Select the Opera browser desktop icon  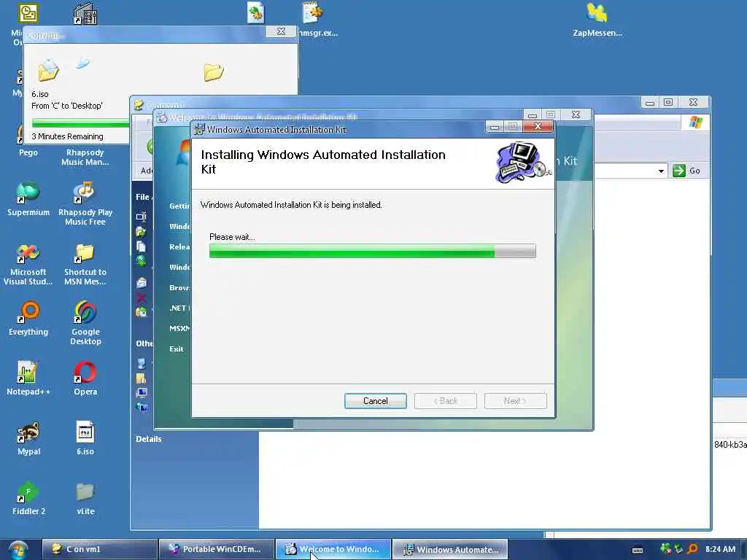click(85, 378)
